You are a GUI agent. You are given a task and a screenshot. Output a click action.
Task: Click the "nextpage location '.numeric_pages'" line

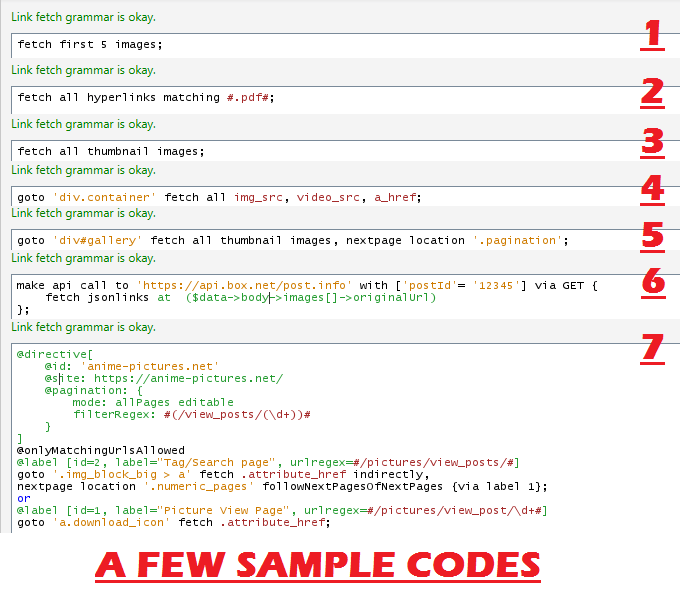(x=282, y=486)
